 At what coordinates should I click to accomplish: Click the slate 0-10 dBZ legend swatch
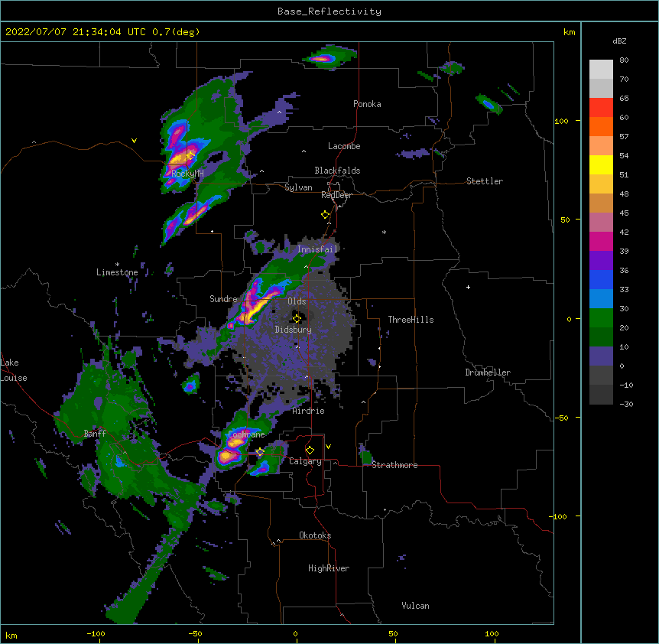coord(601,356)
